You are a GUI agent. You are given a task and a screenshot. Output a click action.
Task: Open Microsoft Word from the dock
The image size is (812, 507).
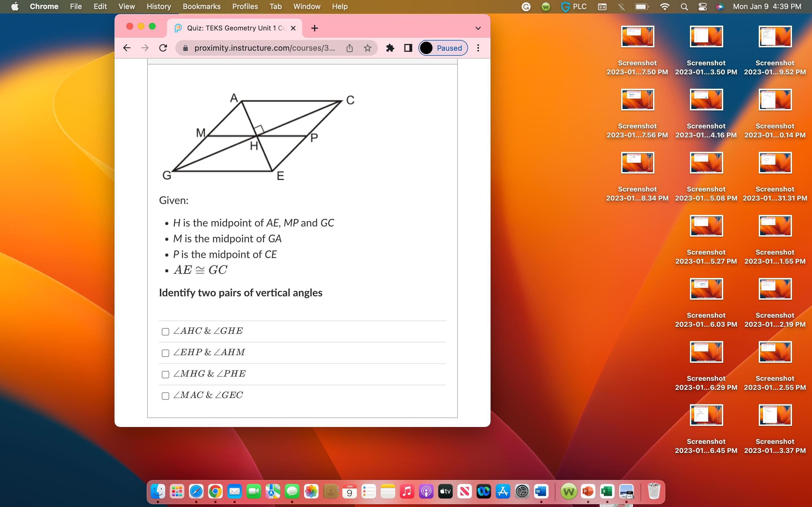tap(541, 492)
